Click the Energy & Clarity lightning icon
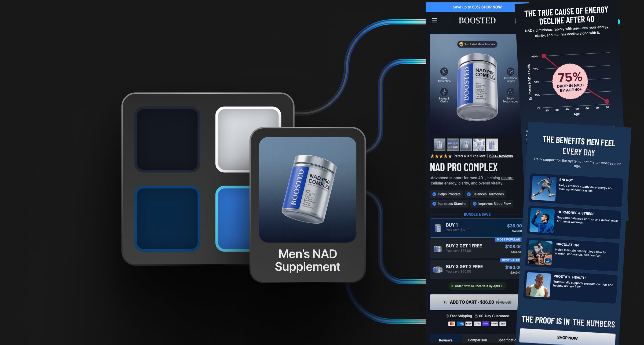The image size is (644, 345). pos(444,92)
